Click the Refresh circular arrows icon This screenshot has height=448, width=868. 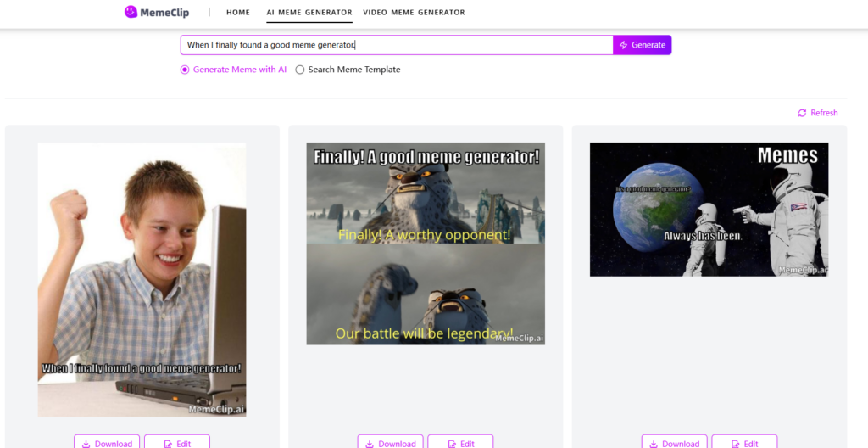pos(802,113)
